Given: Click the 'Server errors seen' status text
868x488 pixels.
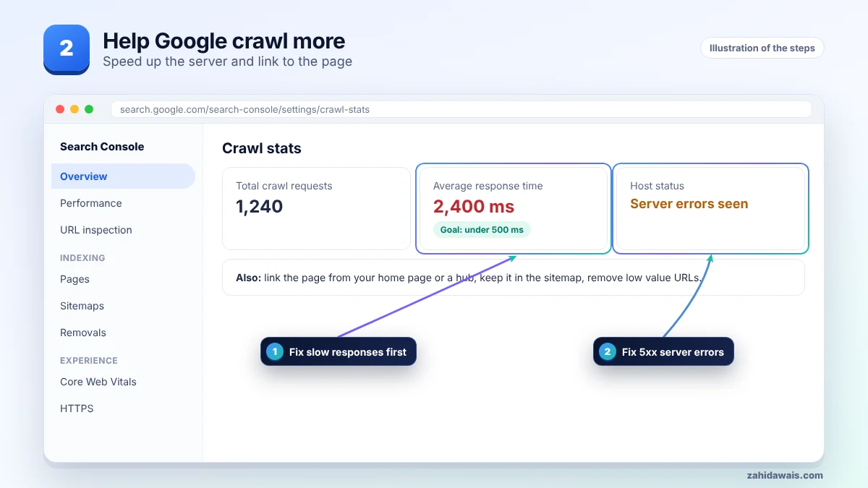Looking at the screenshot, I should 689,204.
